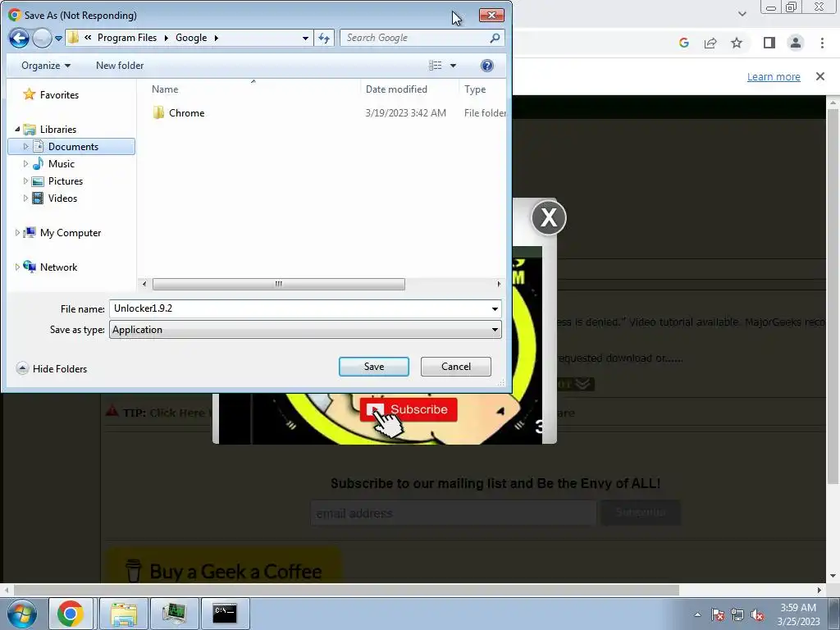840x630 pixels.
Task: Sort by the Type column
Action: coord(475,89)
